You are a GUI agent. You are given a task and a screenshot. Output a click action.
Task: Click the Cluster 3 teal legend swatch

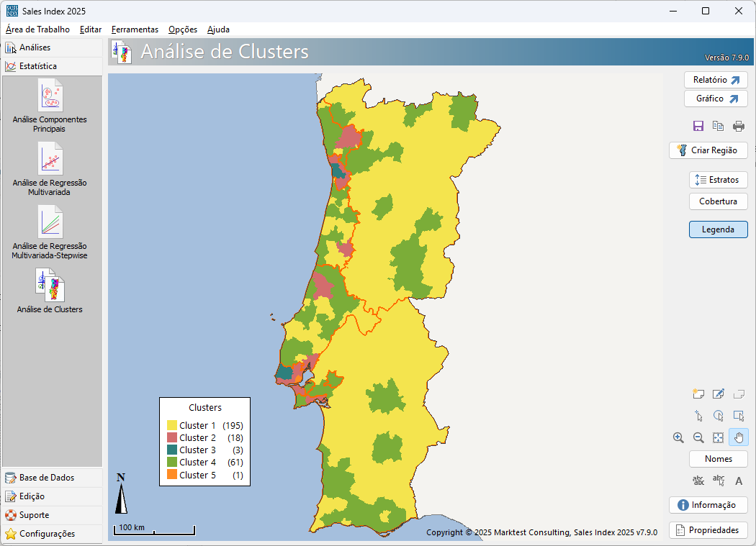pyautogui.click(x=172, y=450)
